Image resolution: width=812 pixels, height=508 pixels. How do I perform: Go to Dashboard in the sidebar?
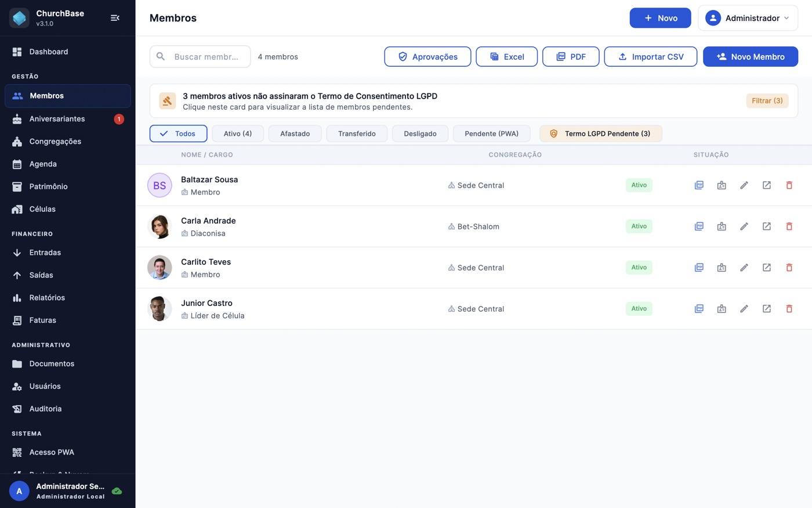pyautogui.click(x=68, y=52)
